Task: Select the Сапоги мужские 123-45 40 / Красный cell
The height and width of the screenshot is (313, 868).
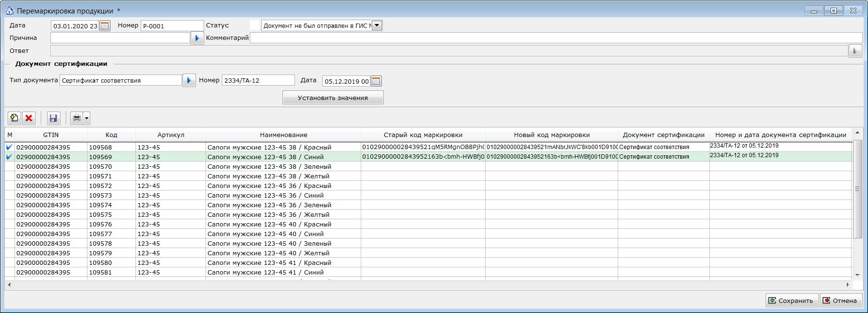Action: 283,224
